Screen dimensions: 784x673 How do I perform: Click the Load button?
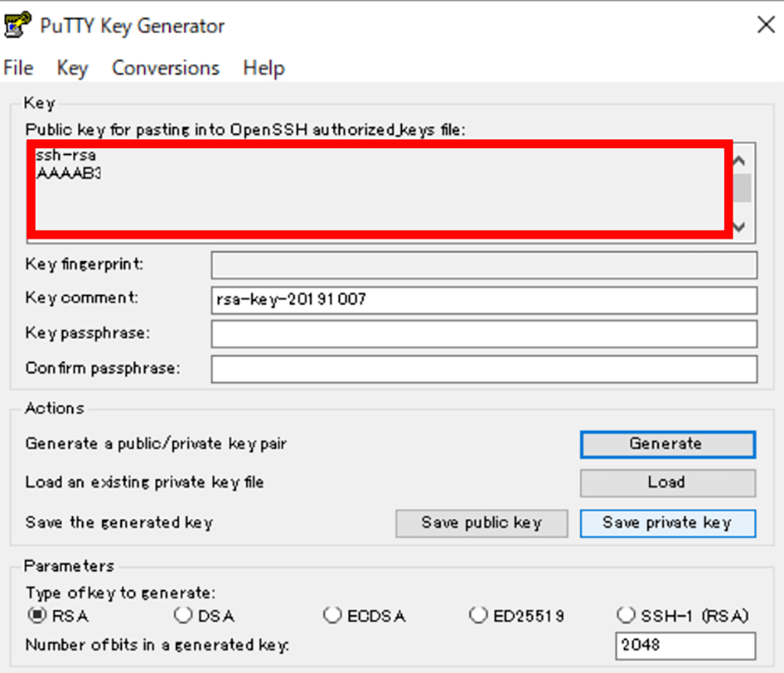pyautogui.click(x=667, y=482)
